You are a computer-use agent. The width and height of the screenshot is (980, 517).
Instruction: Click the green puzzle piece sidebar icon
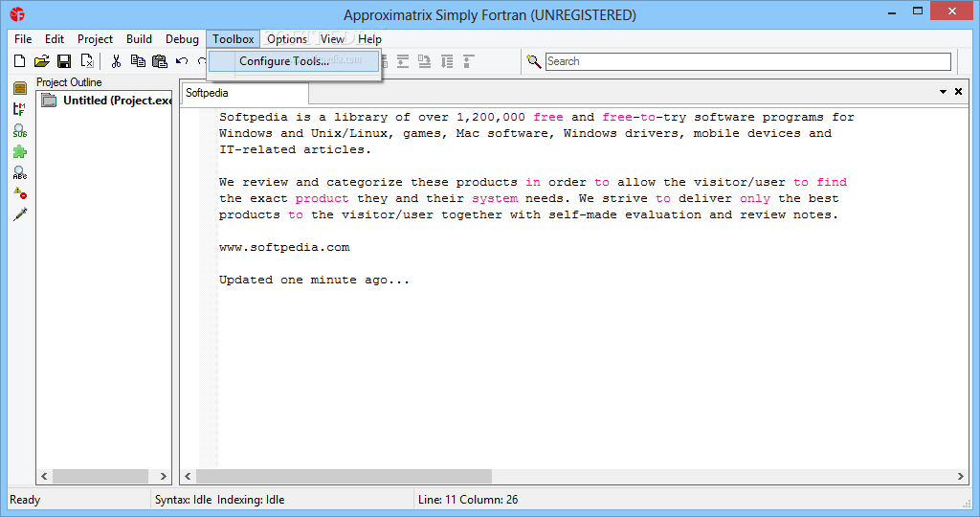(x=20, y=152)
